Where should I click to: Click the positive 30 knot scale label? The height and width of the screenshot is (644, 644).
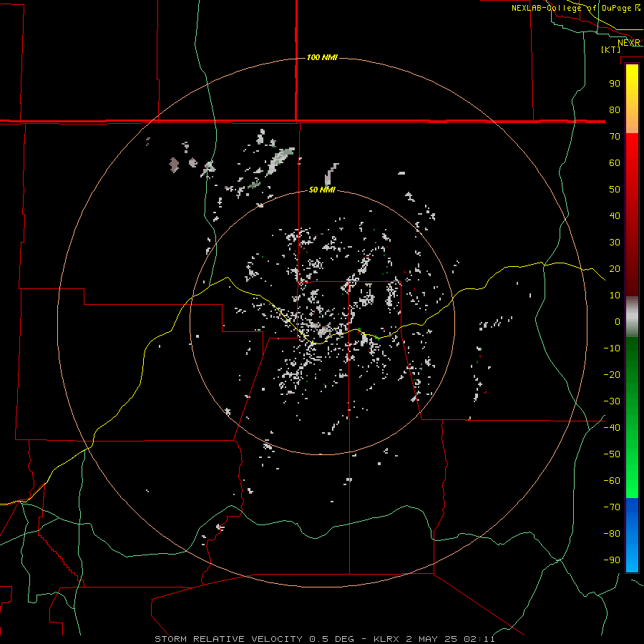pos(615,243)
